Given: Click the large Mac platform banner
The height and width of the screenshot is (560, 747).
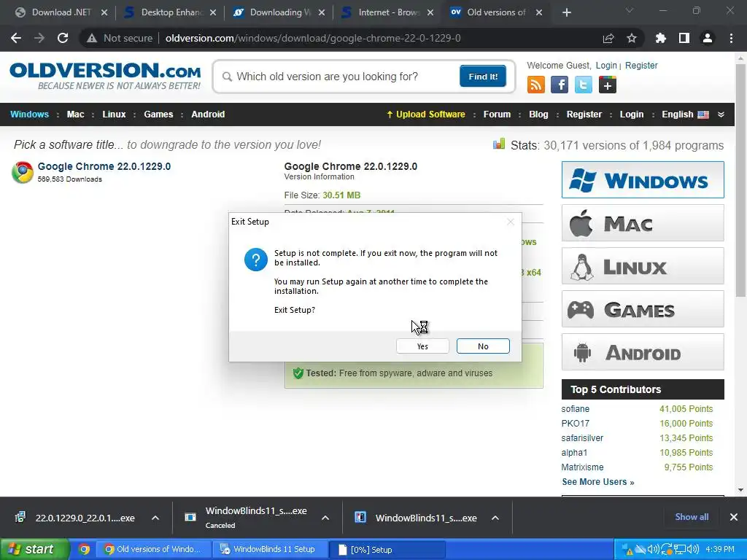Looking at the screenshot, I should click(x=643, y=223).
